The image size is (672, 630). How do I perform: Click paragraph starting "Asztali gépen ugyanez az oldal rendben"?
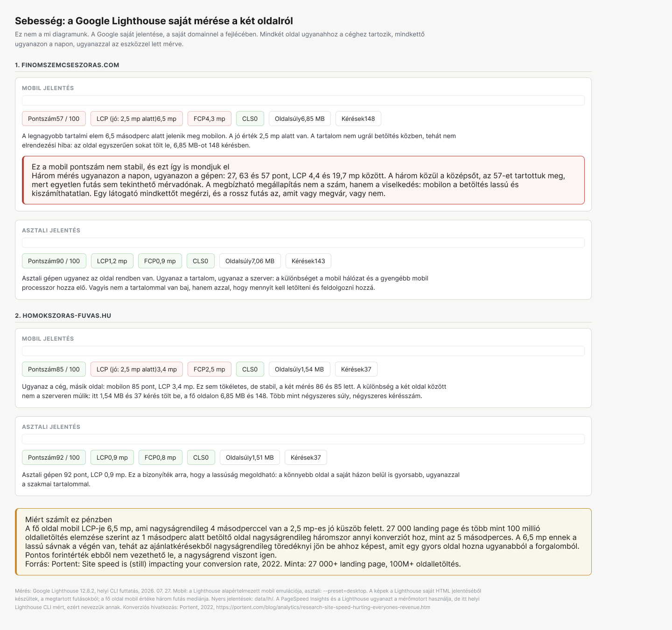[x=225, y=283]
